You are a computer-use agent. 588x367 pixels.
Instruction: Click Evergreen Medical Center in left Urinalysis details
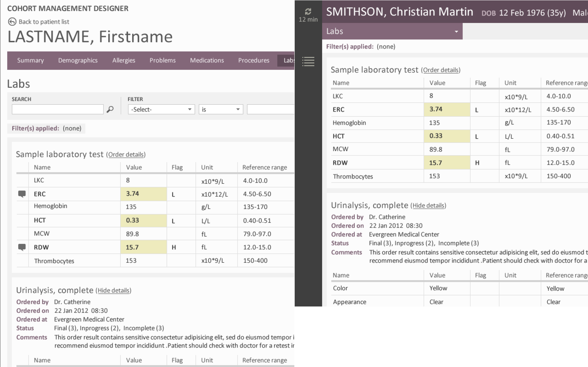89,320
